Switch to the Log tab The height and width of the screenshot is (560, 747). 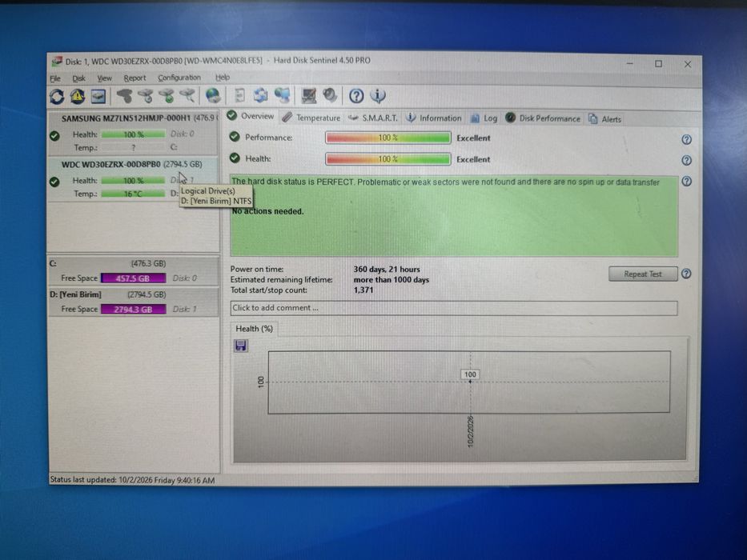click(x=484, y=118)
